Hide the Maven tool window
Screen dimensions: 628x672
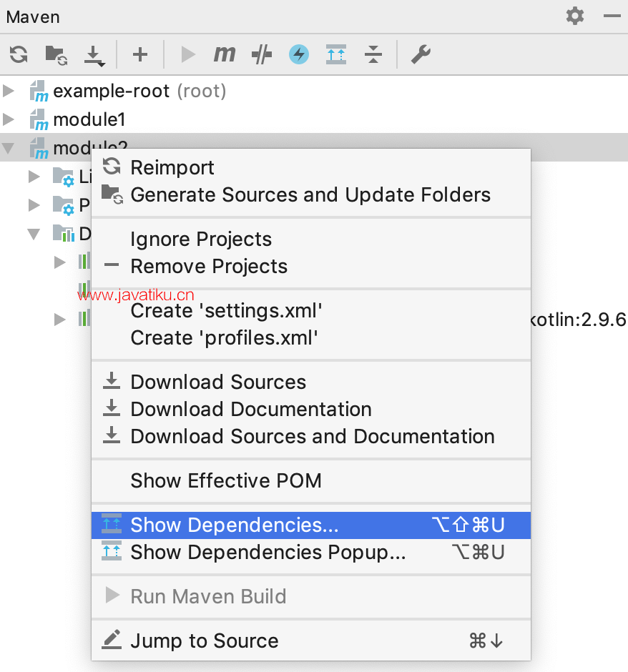click(x=612, y=16)
